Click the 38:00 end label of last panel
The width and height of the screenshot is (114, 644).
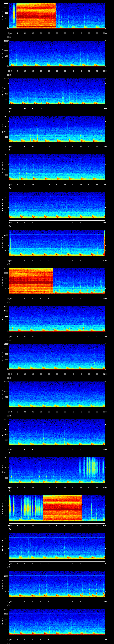pos(105,639)
